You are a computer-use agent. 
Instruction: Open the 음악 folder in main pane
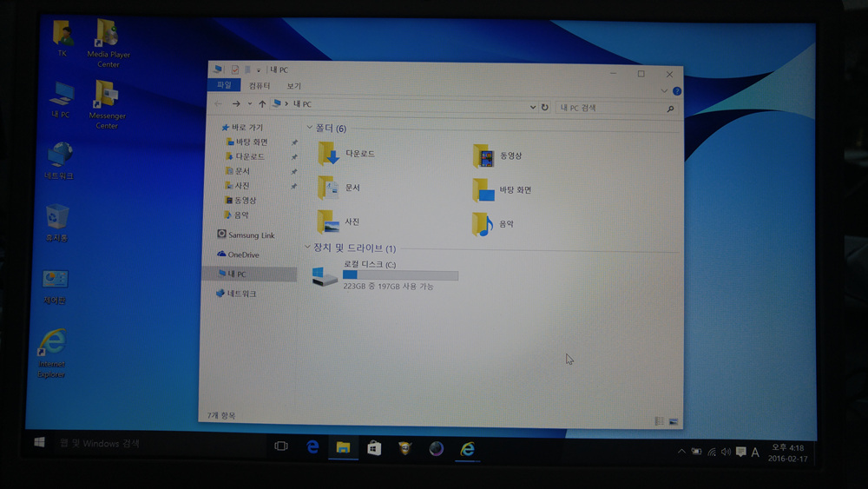click(x=493, y=224)
